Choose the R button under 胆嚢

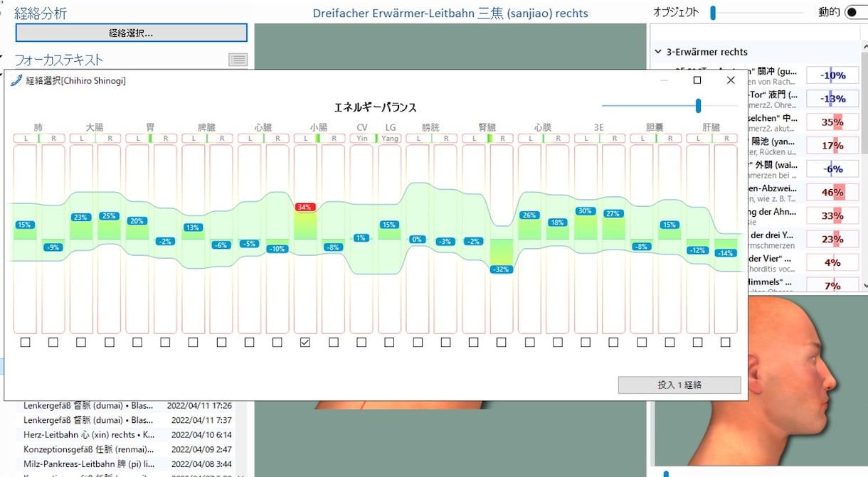pyautogui.click(x=669, y=139)
